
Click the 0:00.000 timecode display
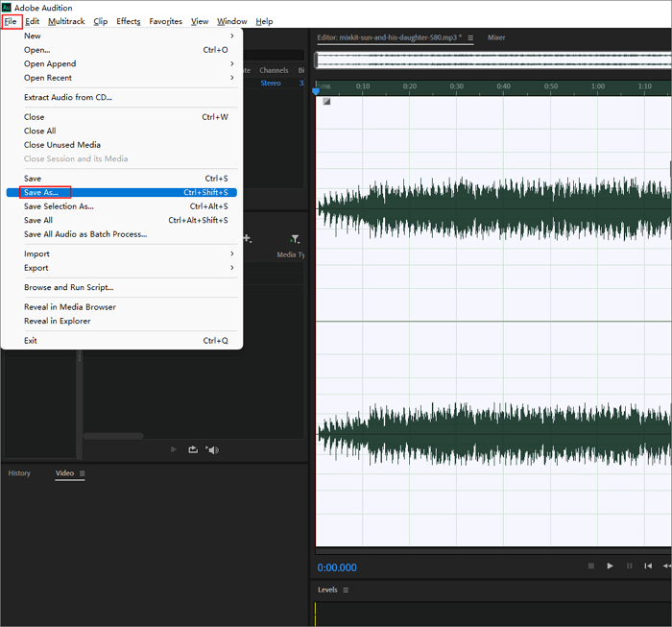click(x=337, y=567)
